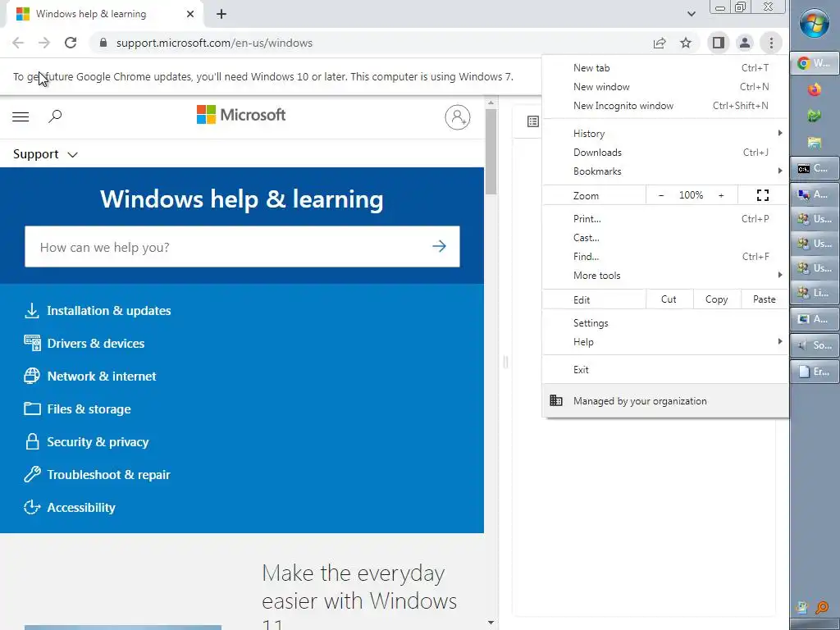Open a new tab with plus button
Screen dimensions: 840x630
(x=221, y=14)
